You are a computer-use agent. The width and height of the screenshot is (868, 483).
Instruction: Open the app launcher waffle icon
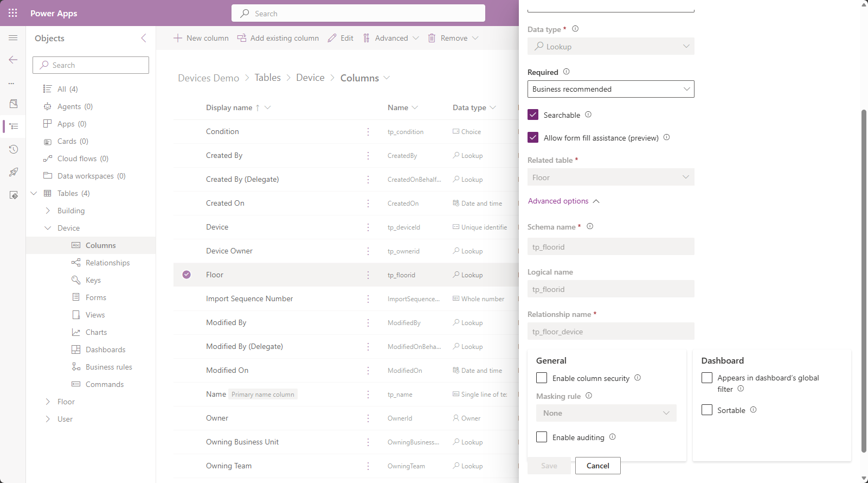[x=13, y=13]
